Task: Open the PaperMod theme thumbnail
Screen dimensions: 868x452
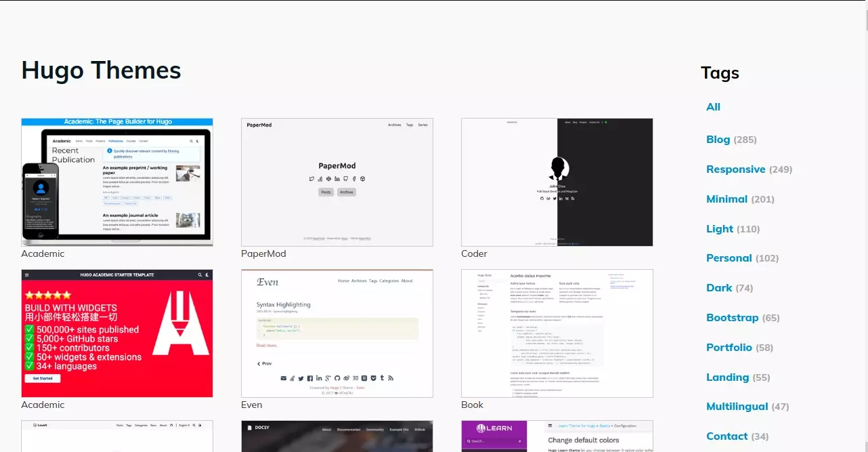Action: pos(337,182)
